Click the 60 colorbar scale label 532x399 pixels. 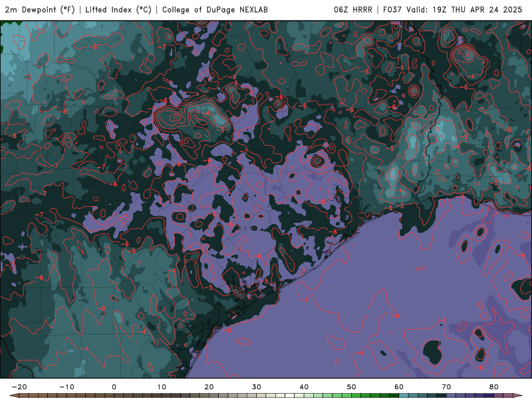[x=399, y=387]
